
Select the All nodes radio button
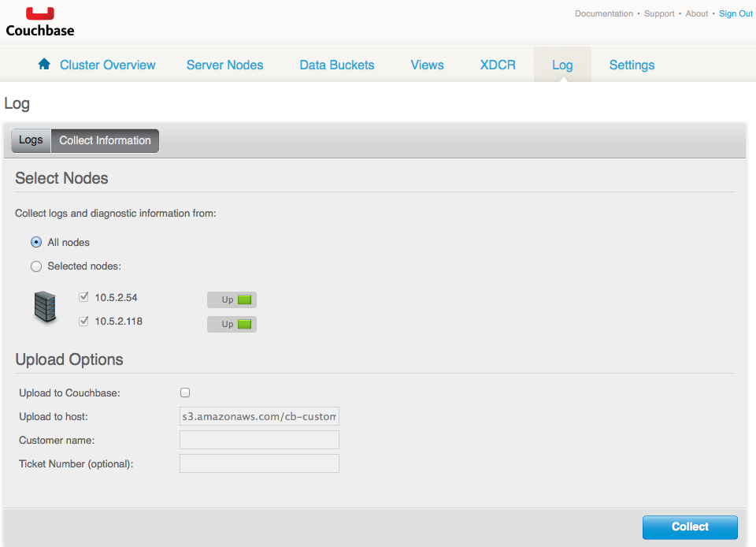click(x=36, y=242)
